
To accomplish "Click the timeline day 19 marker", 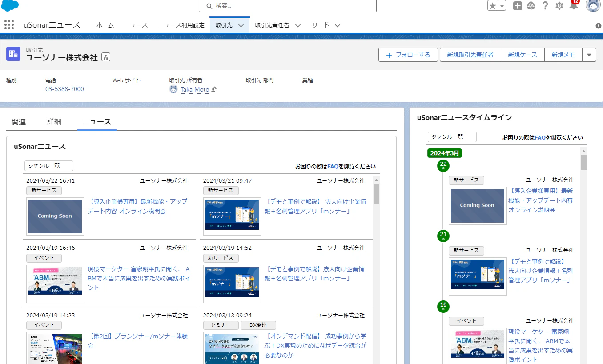I will pyautogui.click(x=443, y=307).
